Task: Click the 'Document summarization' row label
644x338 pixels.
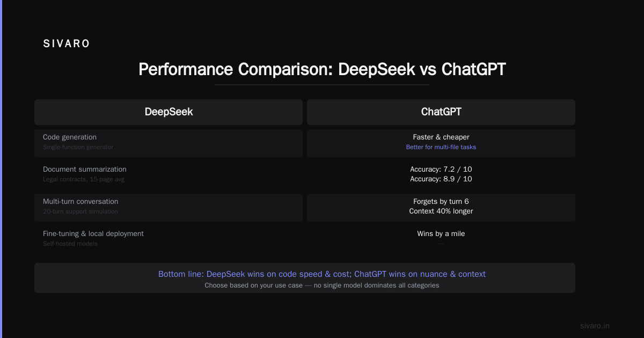Action: coord(85,170)
